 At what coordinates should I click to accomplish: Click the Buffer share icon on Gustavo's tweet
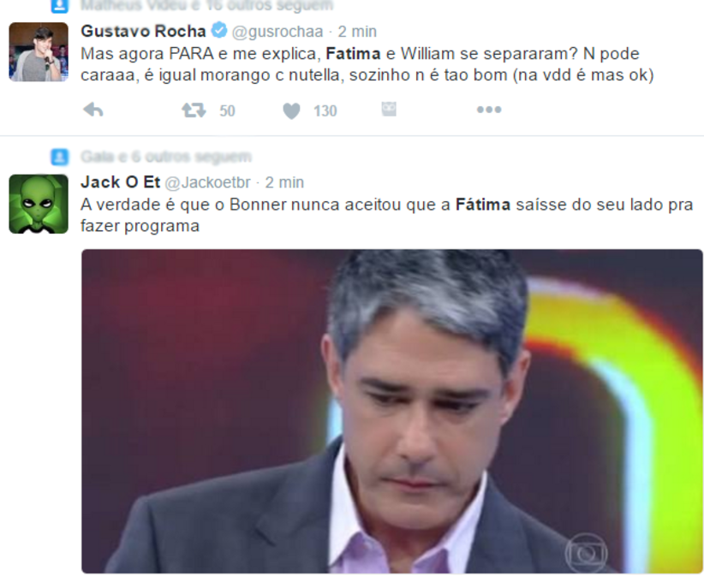[389, 109]
